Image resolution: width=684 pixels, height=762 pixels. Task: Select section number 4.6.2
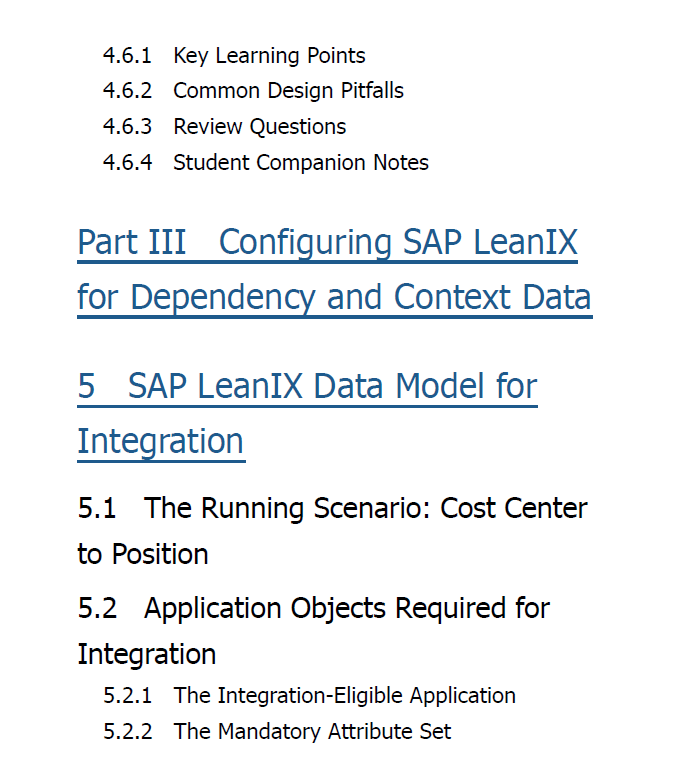coord(127,91)
